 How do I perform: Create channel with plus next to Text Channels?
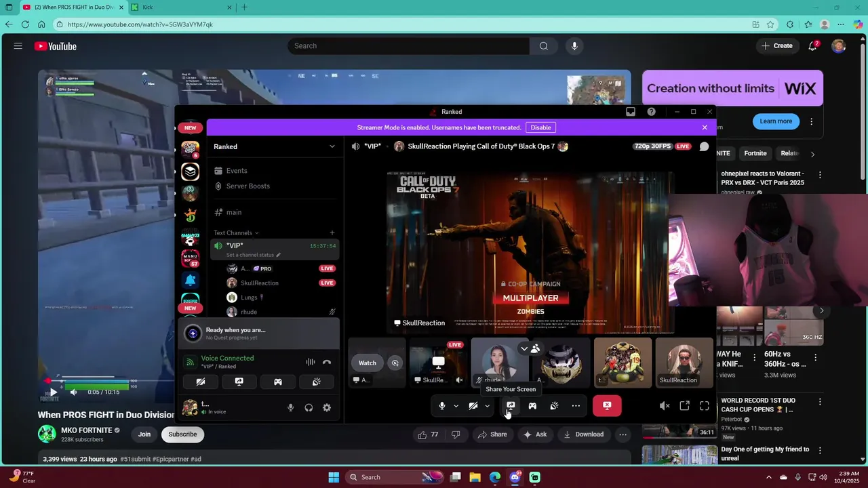(332, 233)
